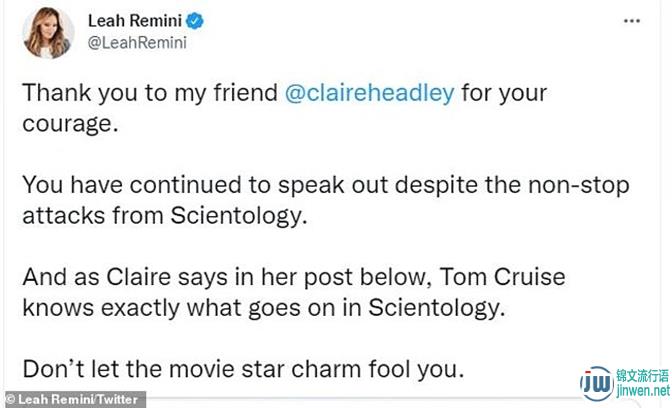Click the Leah Remini display name
This screenshot has width=672, height=408.
135,21
